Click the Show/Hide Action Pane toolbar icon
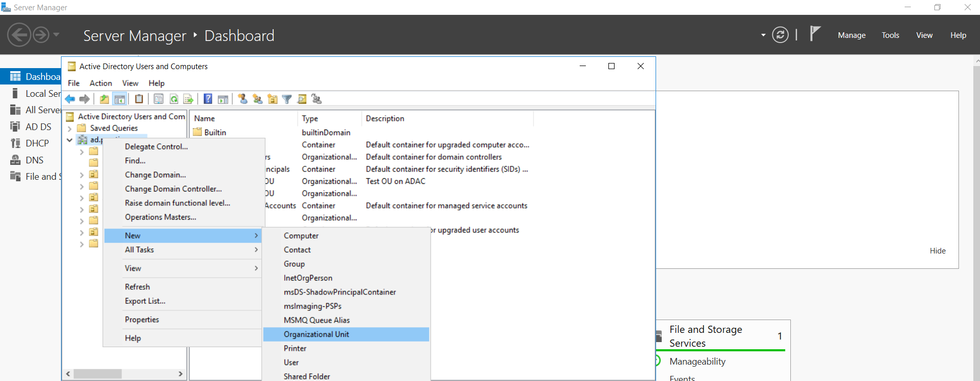Image resolution: width=980 pixels, height=381 pixels. coord(223,99)
